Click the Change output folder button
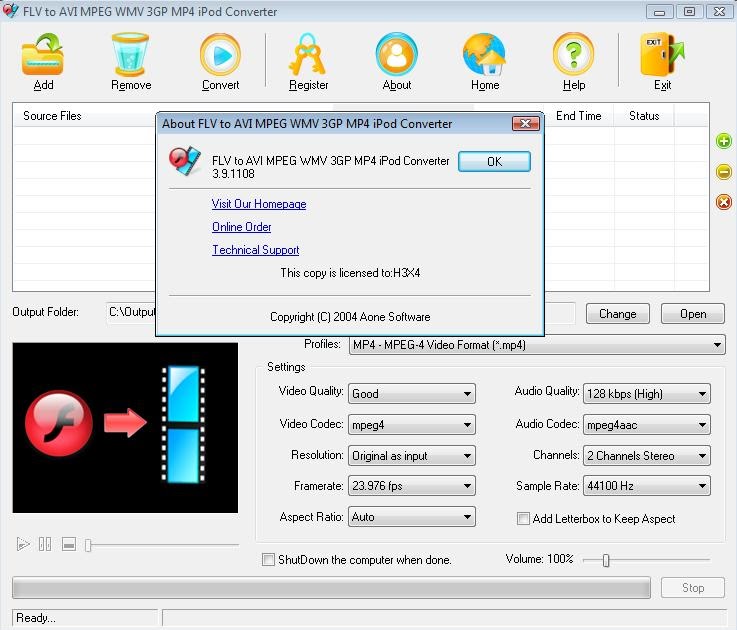This screenshot has height=630, width=737. tap(618, 314)
